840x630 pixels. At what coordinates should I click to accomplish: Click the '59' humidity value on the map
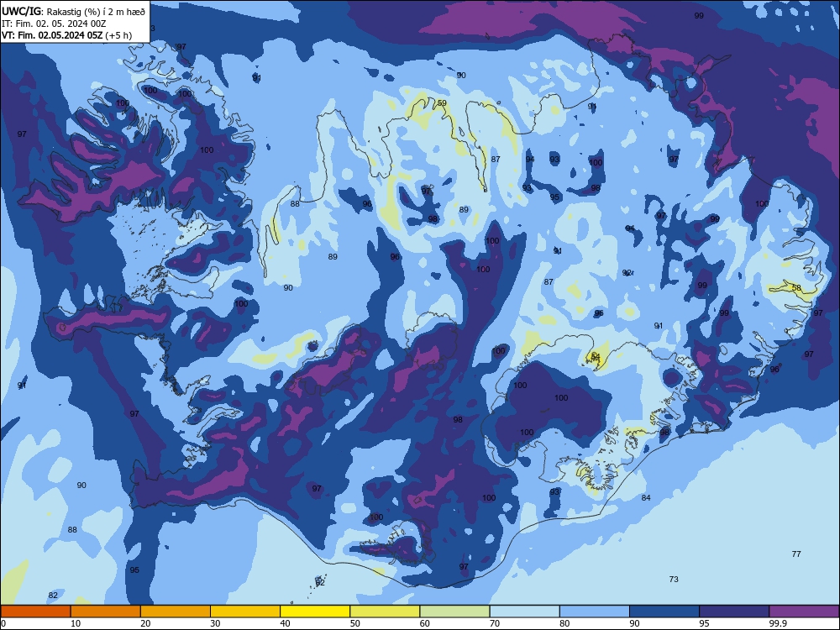442,102
